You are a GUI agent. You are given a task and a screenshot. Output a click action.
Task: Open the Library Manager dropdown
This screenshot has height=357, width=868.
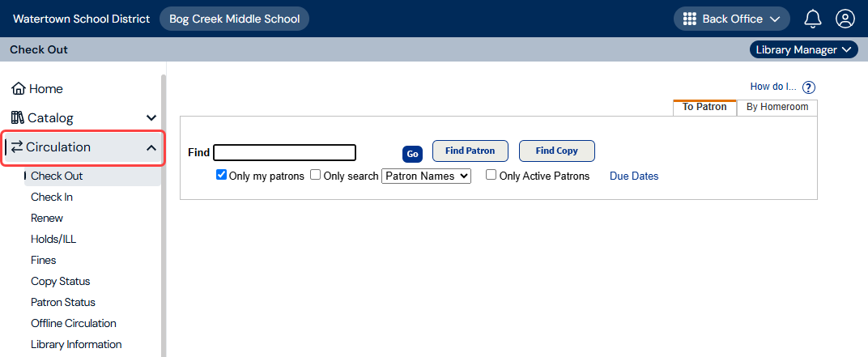(x=803, y=50)
